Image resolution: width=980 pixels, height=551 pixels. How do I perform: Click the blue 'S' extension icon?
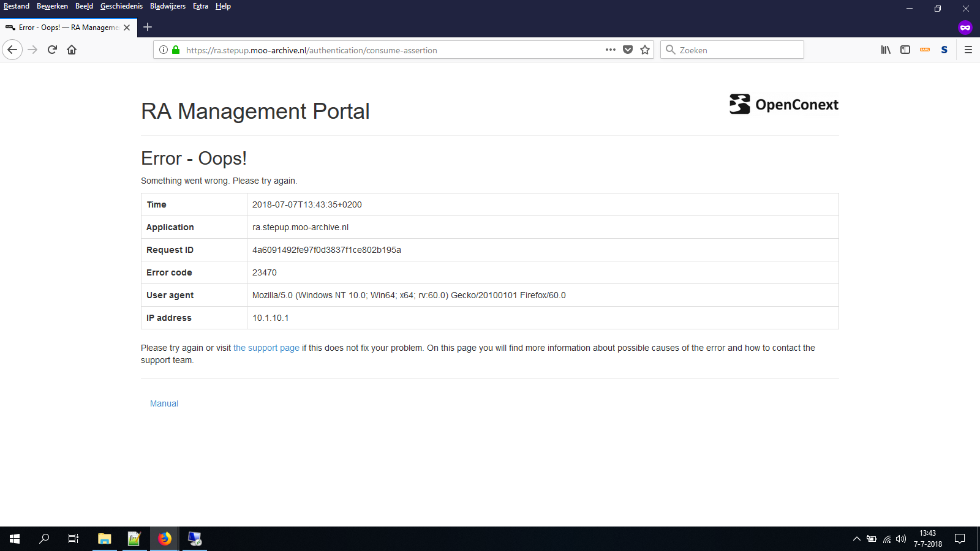point(944,50)
